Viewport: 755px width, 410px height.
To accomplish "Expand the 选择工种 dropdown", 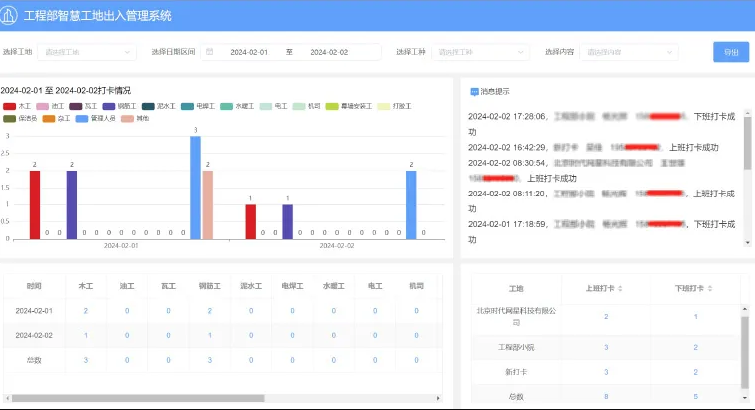I will click(x=479, y=52).
